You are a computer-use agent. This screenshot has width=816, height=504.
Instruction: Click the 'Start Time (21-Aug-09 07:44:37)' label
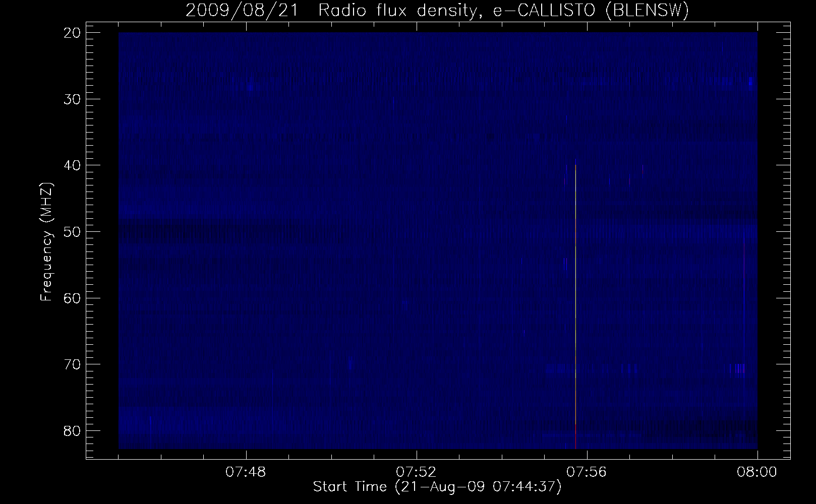[x=437, y=487]
